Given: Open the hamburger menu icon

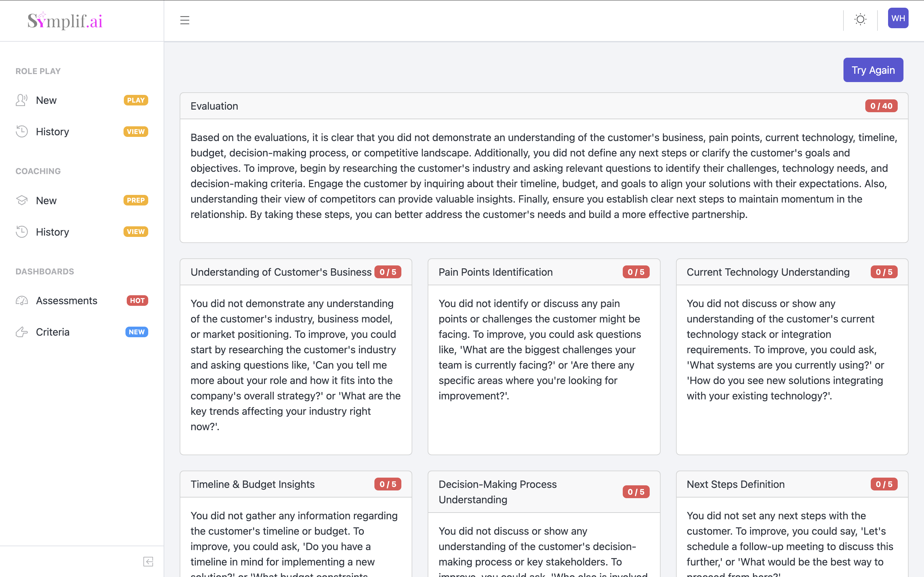Looking at the screenshot, I should tap(185, 20).
